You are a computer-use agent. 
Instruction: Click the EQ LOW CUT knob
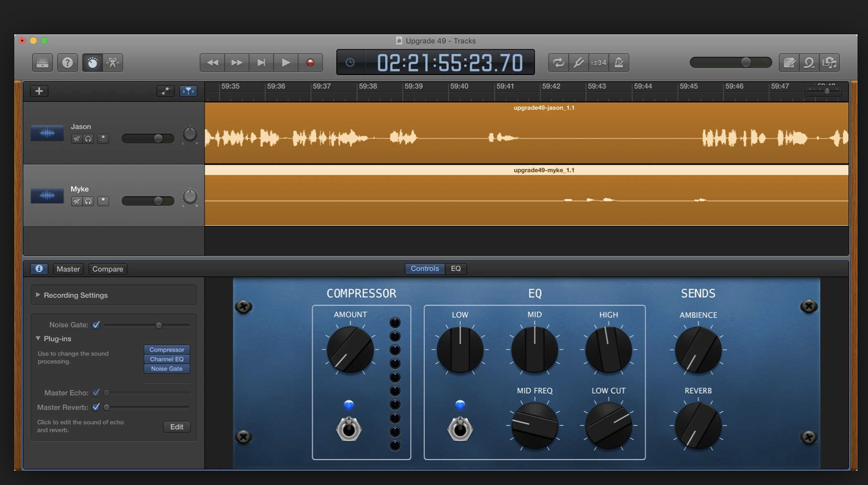[x=608, y=425]
